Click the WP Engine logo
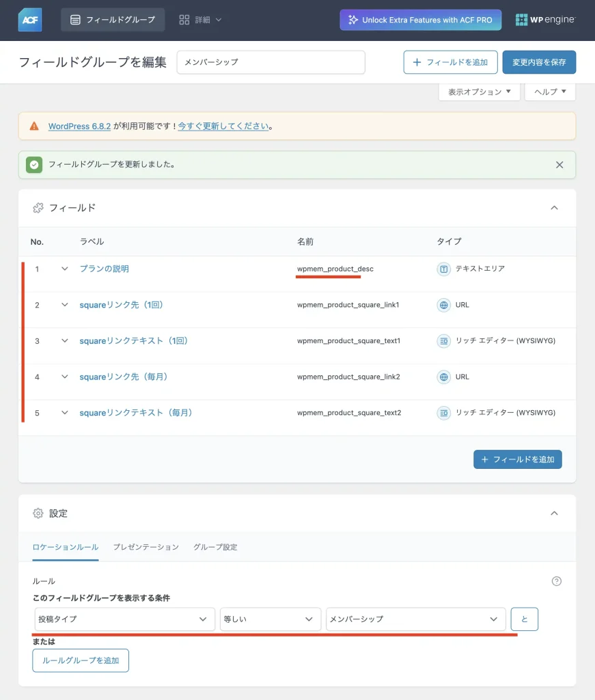 tap(545, 20)
